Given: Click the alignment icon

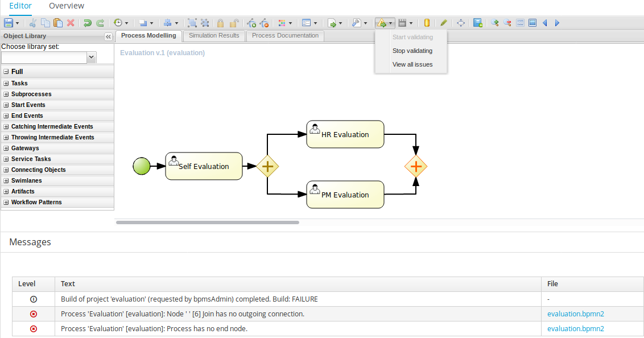Looking at the screenshot, I should pos(168,23).
